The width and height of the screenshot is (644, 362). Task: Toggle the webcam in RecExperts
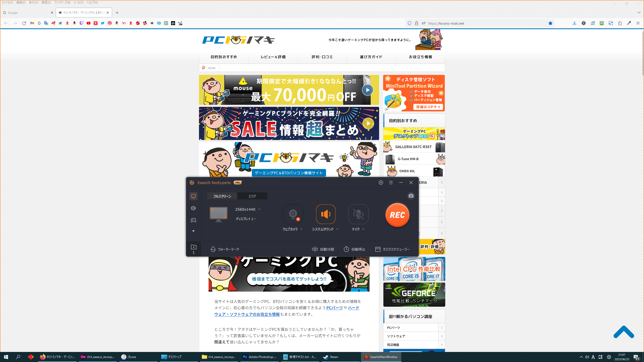click(x=293, y=214)
